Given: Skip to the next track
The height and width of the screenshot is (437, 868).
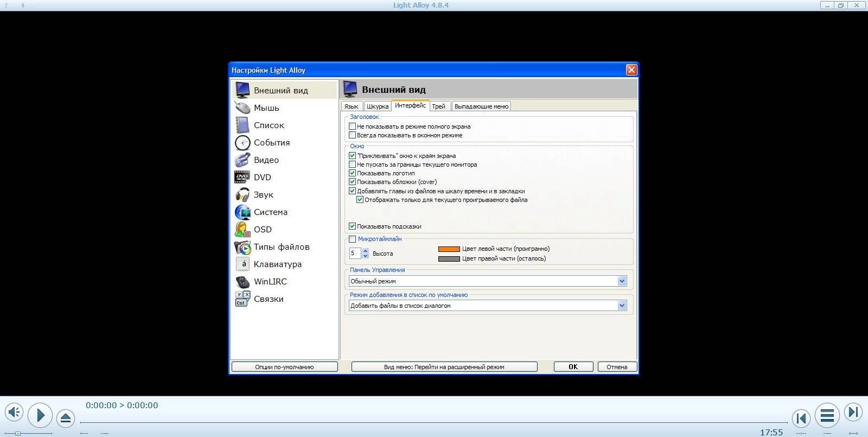Looking at the screenshot, I should tap(853, 412).
